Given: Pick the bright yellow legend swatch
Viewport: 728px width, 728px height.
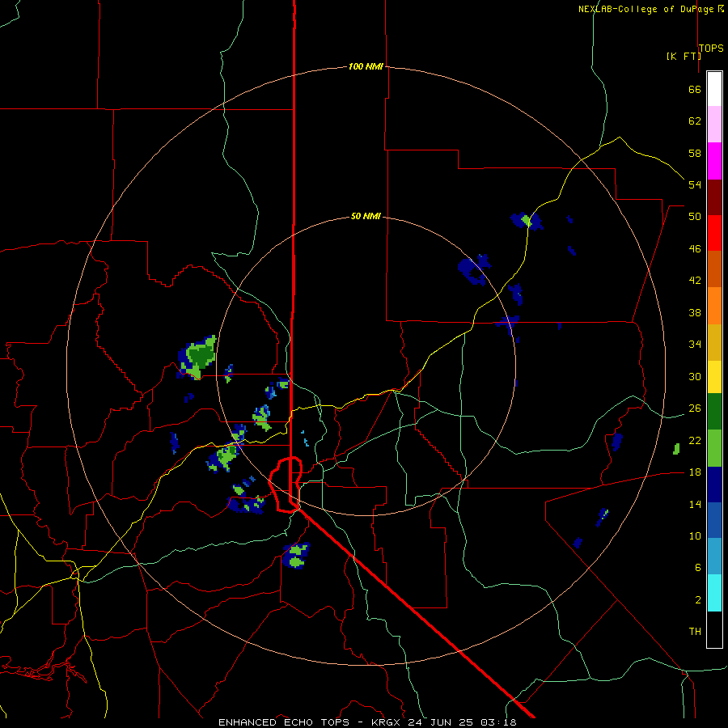Looking at the screenshot, I should pyautogui.click(x=714, y=377).
